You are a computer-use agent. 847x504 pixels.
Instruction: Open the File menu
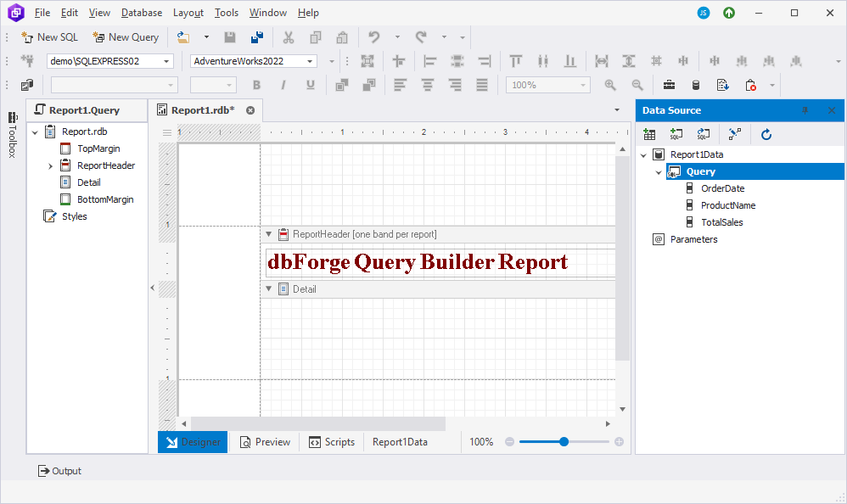point(42,13)
